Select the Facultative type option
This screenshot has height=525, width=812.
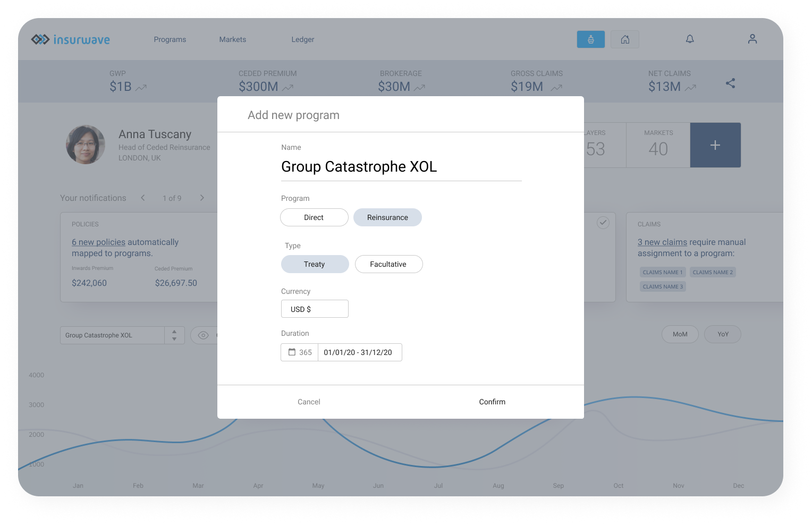[x=388, y=264]
